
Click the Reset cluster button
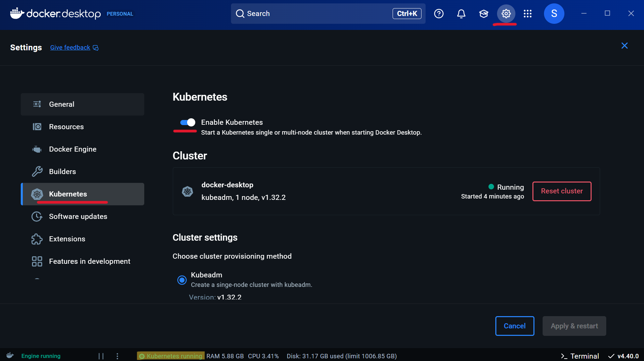(562, 191)
